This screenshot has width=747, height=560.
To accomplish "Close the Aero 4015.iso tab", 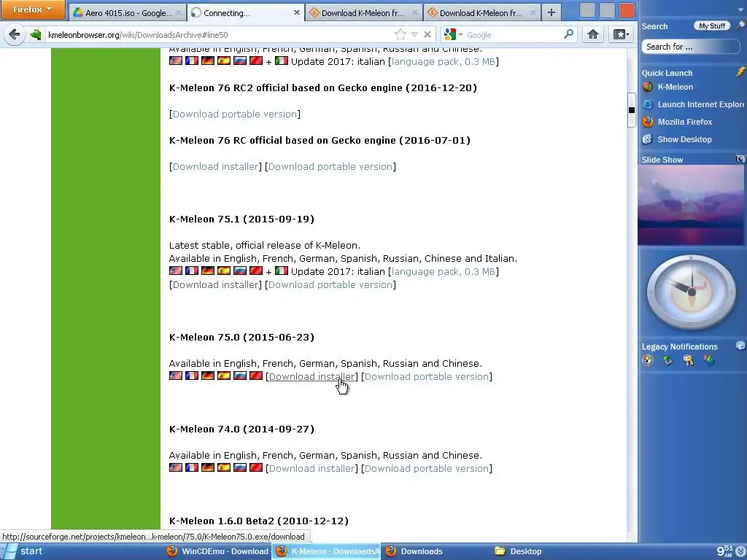I will [179, 13].
